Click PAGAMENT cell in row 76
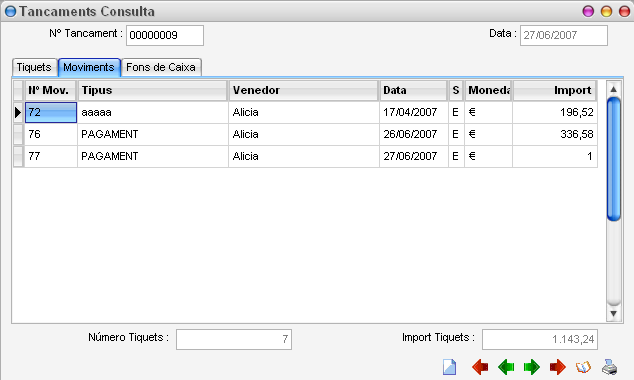634x380 pixels. click(x=153, y=134)
